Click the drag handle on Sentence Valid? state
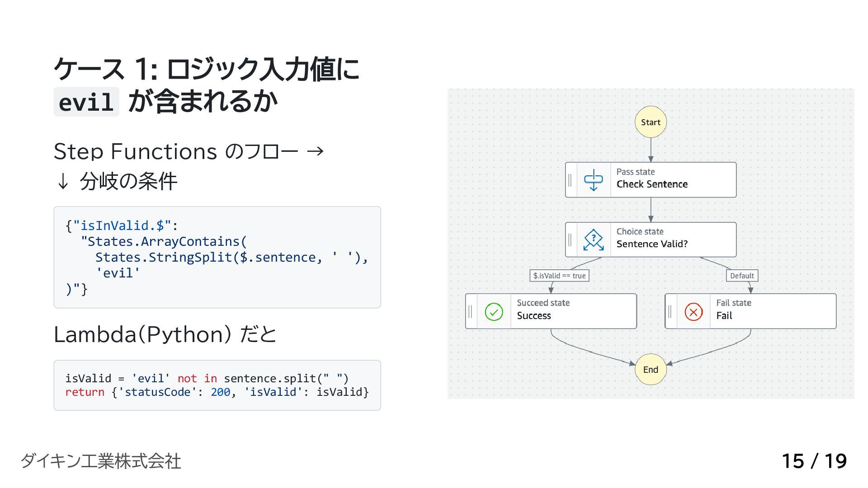868x488 pixels. (x=570, y=239)
